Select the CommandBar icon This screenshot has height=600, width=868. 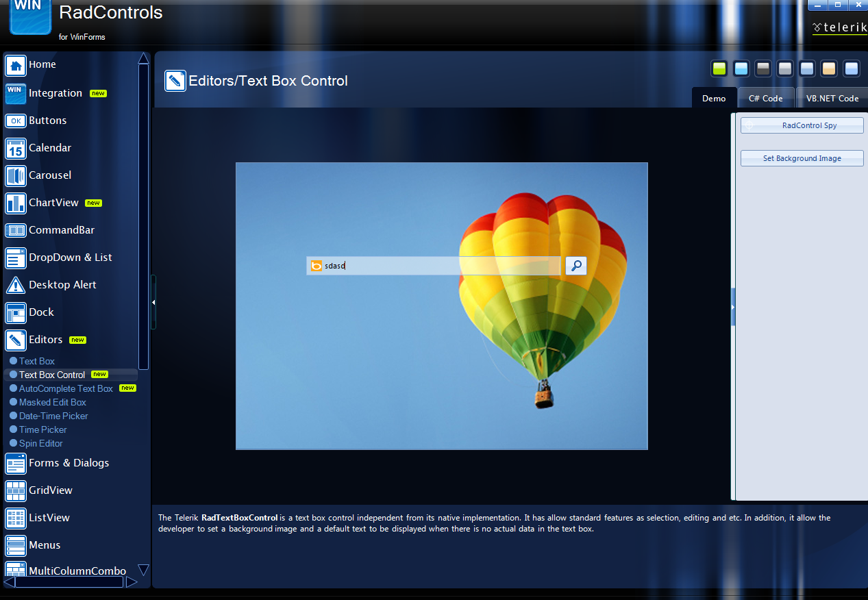pyautogui.click(x=16, y=230)
